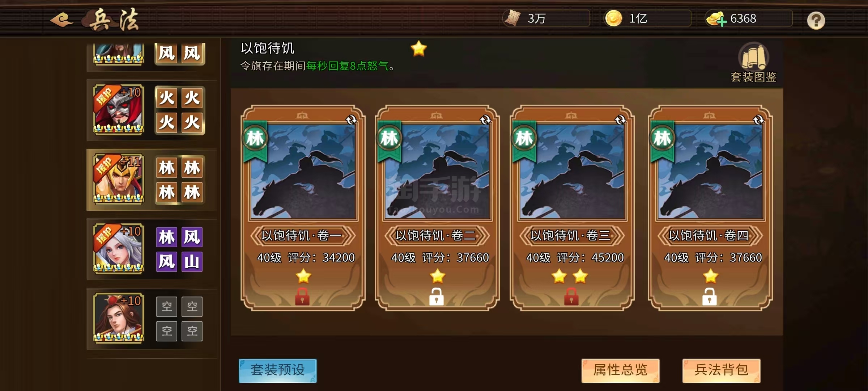Select the hero with empty 空 slots
This screenshot has height=391, width=868.
pos(119,318)
